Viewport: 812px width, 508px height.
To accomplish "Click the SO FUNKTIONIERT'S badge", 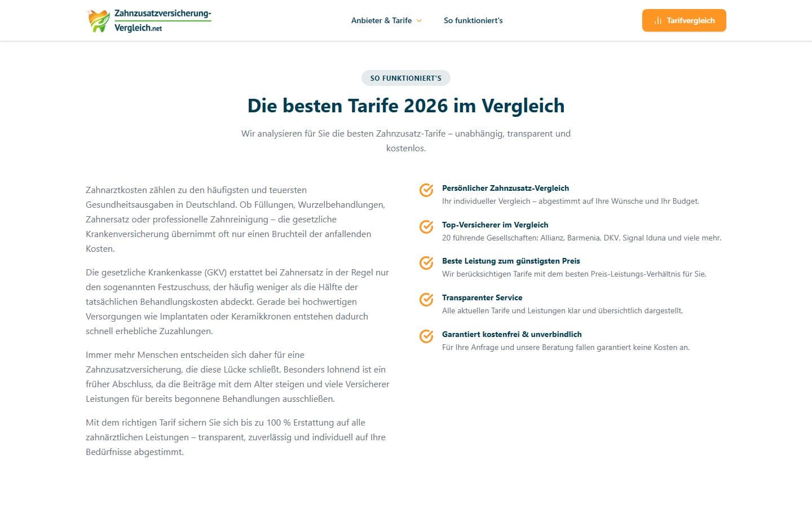I will coord(406,78).
